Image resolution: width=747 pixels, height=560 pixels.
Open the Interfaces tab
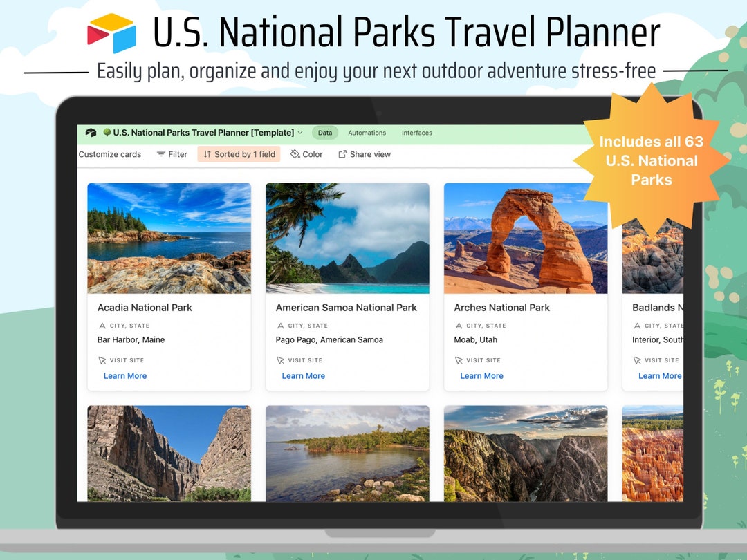417,133
